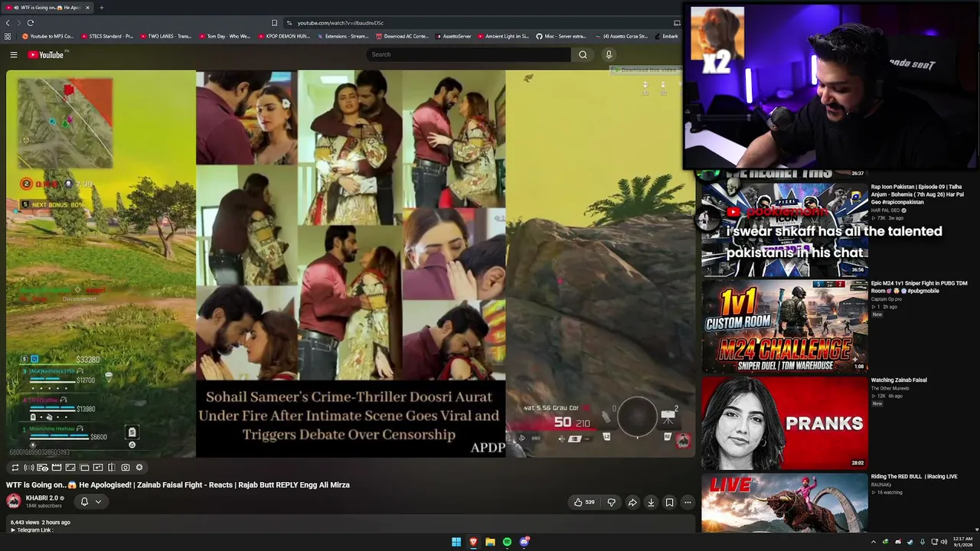The width and height of the screenshot is (980, 551).
Task: Open TWO LANES bookmark
Action: point(165,36)
